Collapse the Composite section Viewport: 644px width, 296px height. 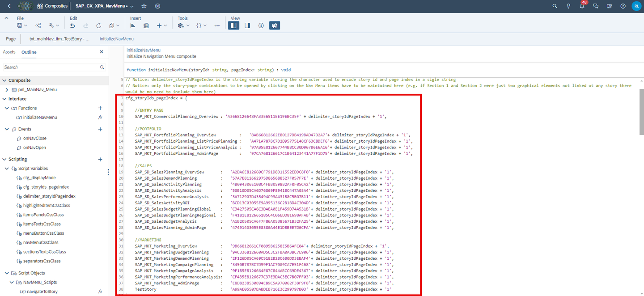[4, 80]
